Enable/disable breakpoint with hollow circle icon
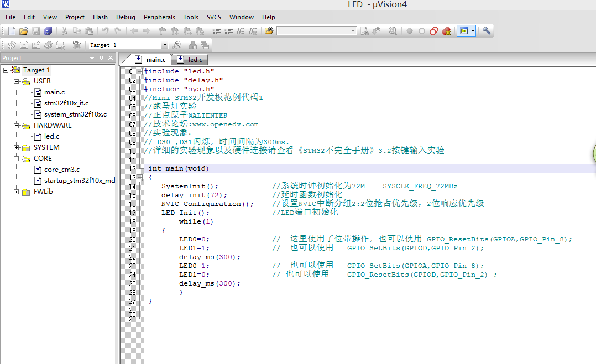This screenshot has height=364, width=596. click(421, 31)
